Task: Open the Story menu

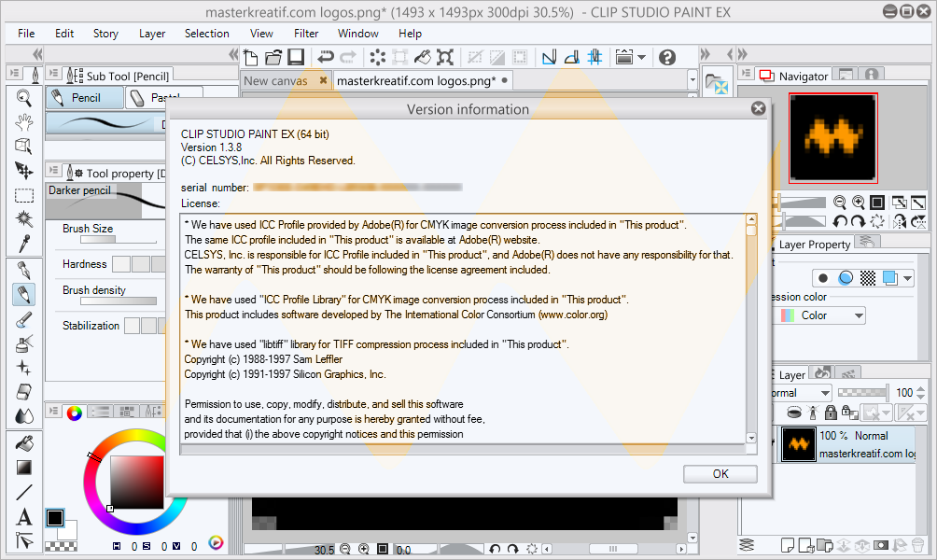Action: [x=105, y=34]
